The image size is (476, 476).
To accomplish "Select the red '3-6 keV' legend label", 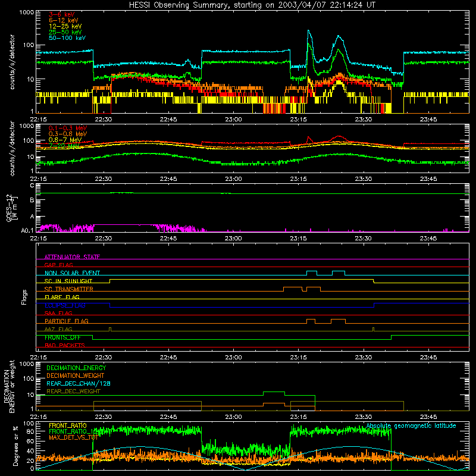I will pos(61,14).
